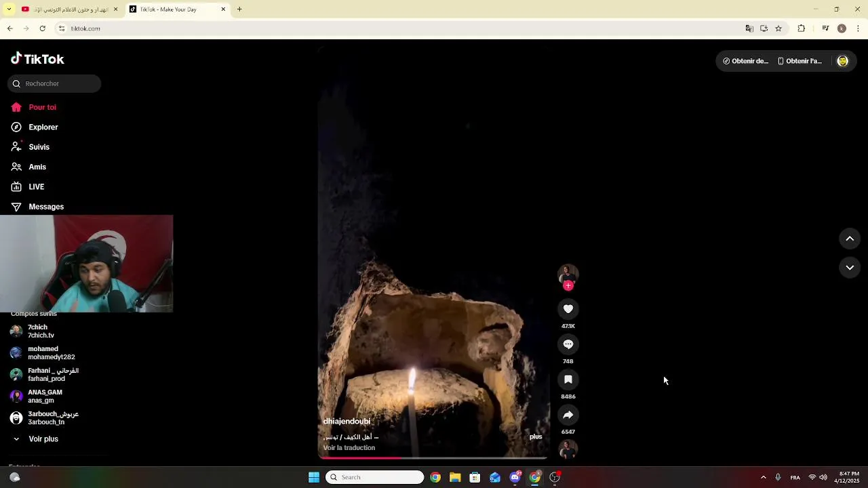The width and height of the screenshot is (868, 488).
Task: Open LIVE icon in sidebar
Action: (16, 186)
